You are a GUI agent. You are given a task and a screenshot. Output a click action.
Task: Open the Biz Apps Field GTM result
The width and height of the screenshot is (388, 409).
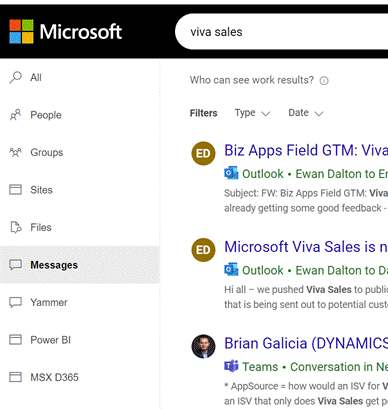pos(306,150)
